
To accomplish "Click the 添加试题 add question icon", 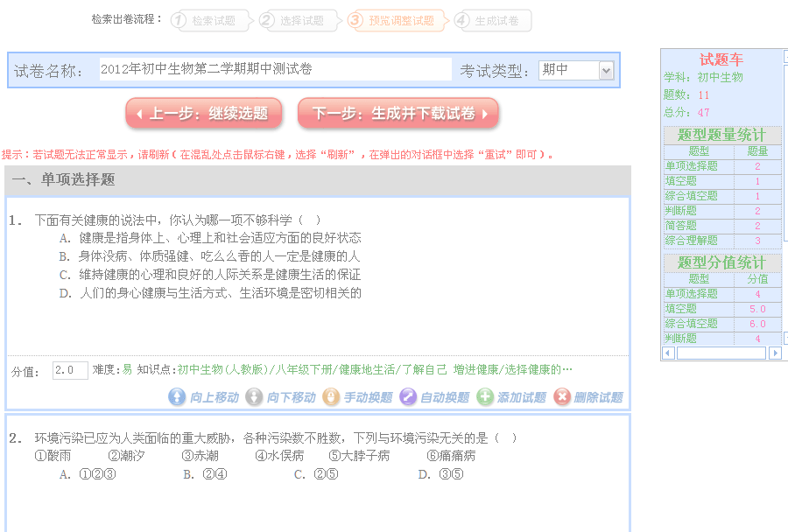I will (x=485, y=397).
